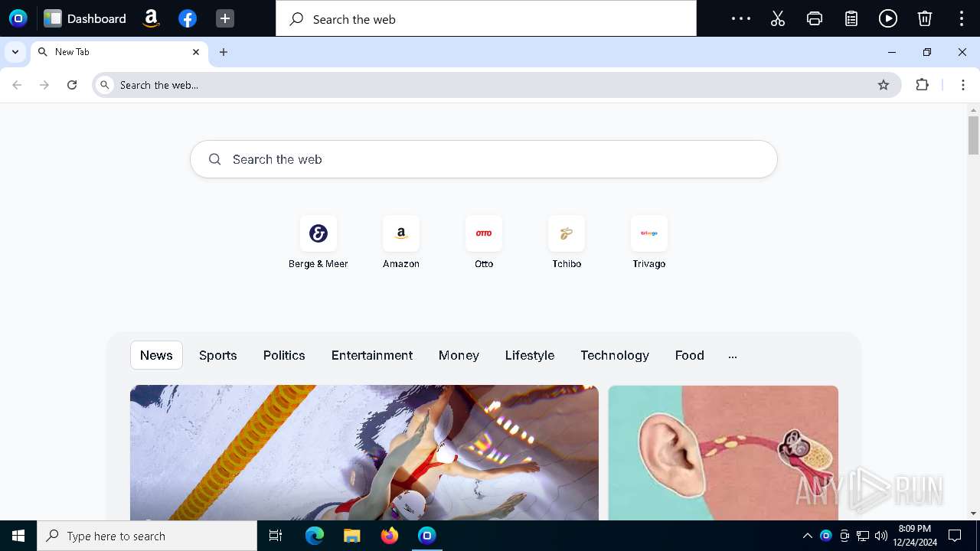Switch to the Food tab

pos(690,355)
